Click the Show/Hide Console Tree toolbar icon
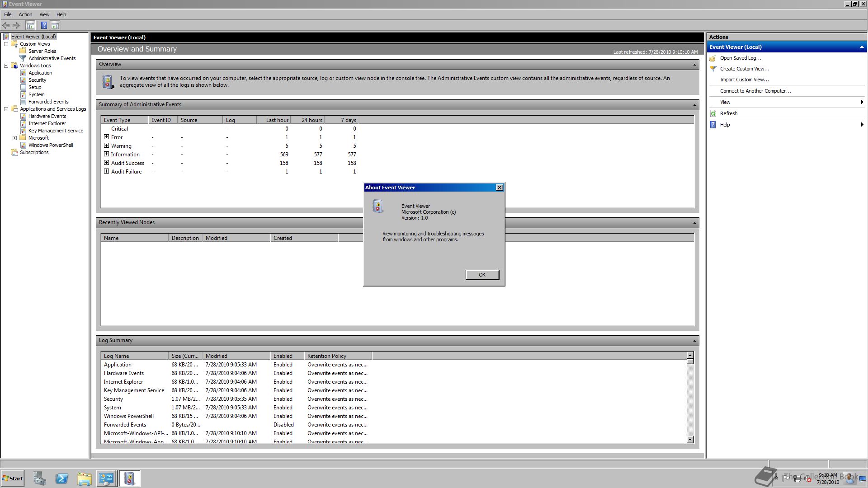This screenshot has width=868, height=488. click(30, 26)
